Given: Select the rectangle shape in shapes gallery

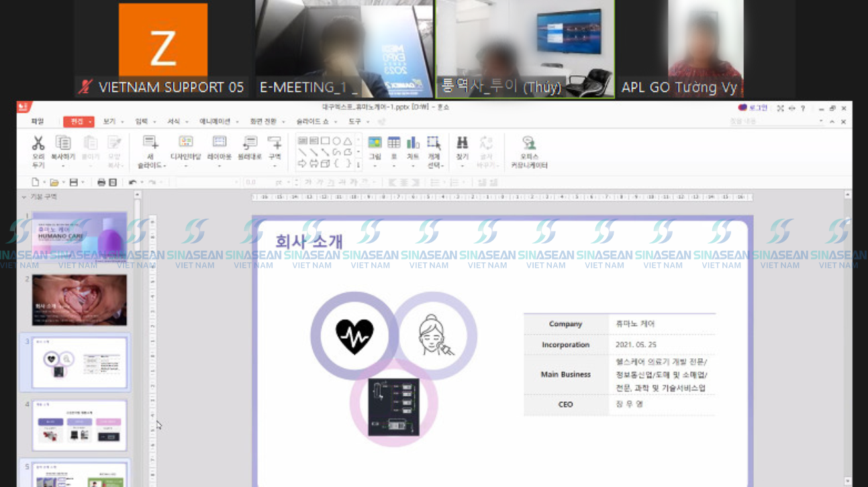Looking at the screenshot, I should [325, 141].
